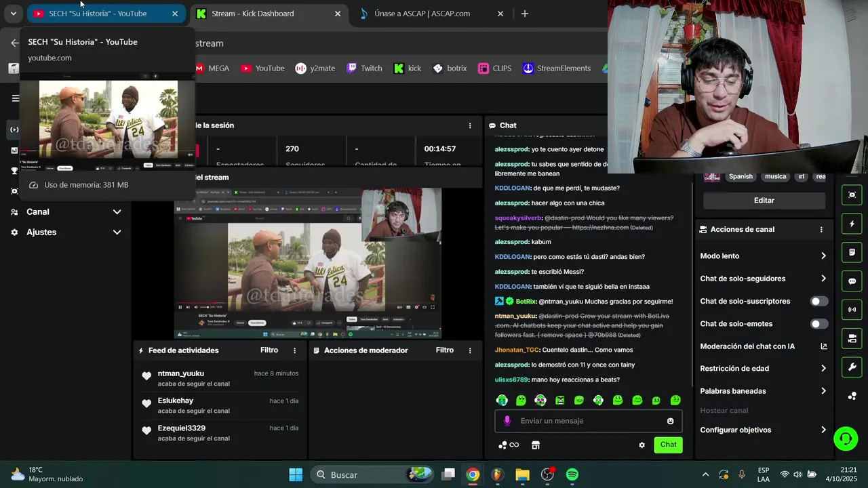Open the StreamElements bookmark
Image resolution: width=868 pixels, height=488 pixels.
pyautogui.click(x=557, y=68)
